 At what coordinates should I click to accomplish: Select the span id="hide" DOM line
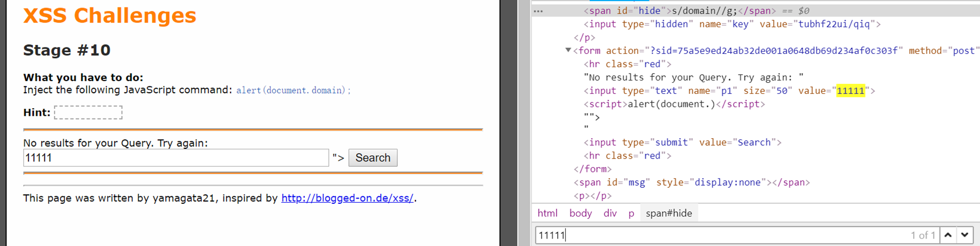tap(696, 11)
